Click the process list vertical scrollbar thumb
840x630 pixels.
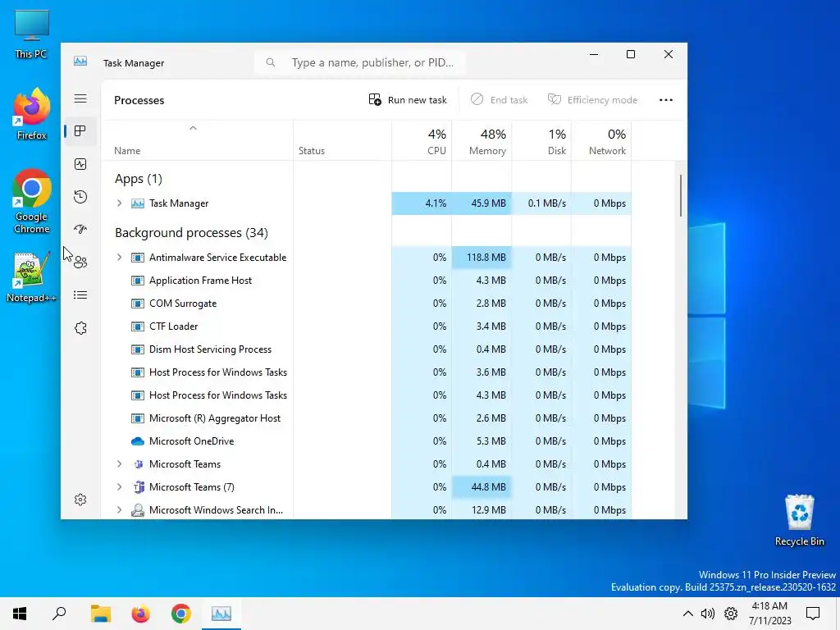680,195
